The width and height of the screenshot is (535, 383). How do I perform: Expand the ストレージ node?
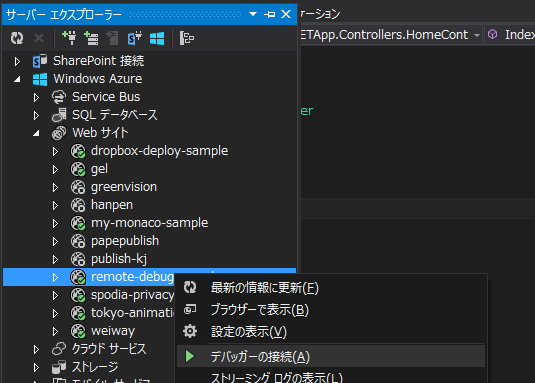[x=36, y=368]
